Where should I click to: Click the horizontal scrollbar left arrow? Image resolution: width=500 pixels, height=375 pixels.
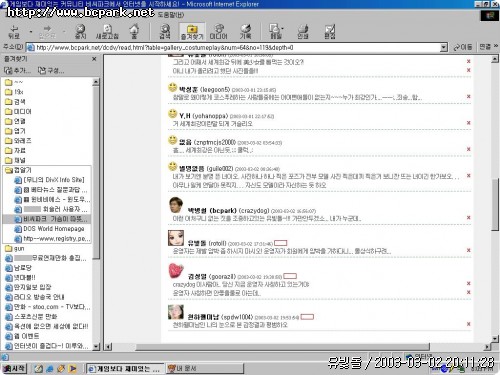click(108, 347)
